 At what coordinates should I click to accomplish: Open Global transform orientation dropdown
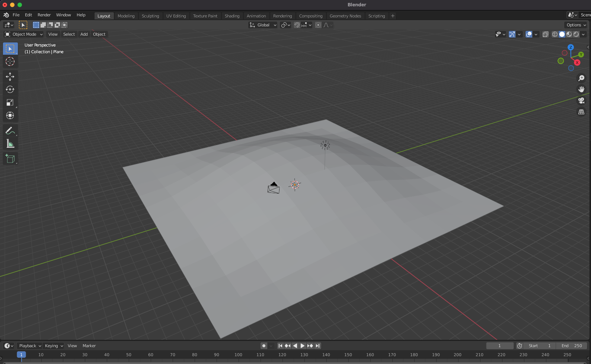[263, 25]
